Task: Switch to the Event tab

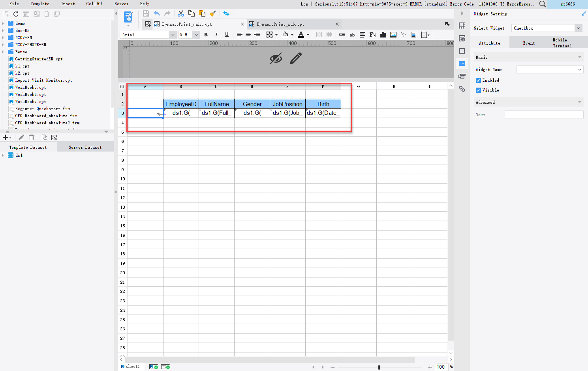Action: [529, 43]
